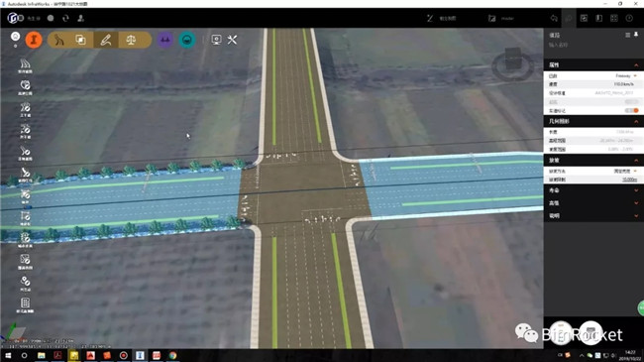The image size is (644, 362).
Task: Open the crossed wrench settings tools icon
Action: point(232,40)
